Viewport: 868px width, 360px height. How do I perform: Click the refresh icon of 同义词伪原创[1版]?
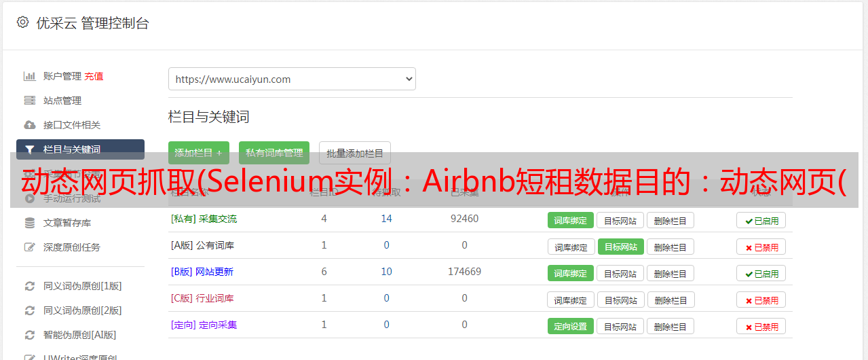point(30,286)
